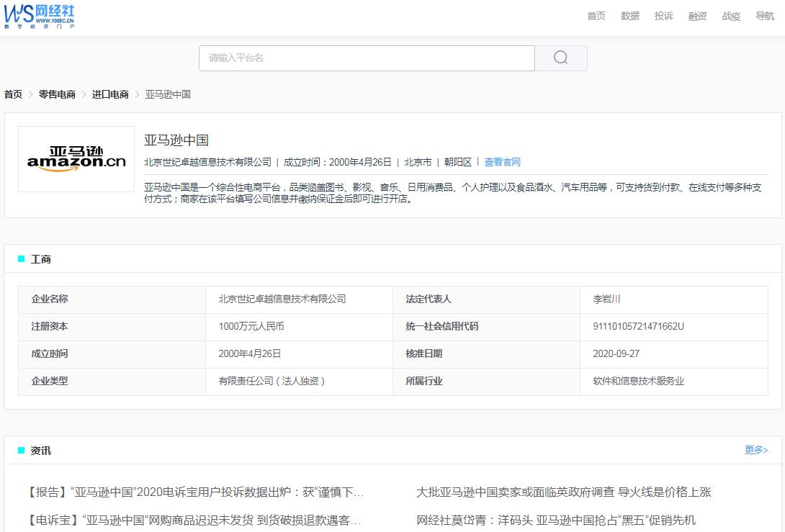This screenshot has width=785, height=532.
Task: Click 首页 in the breadcrumb trail
Action: tap(12, 94)
